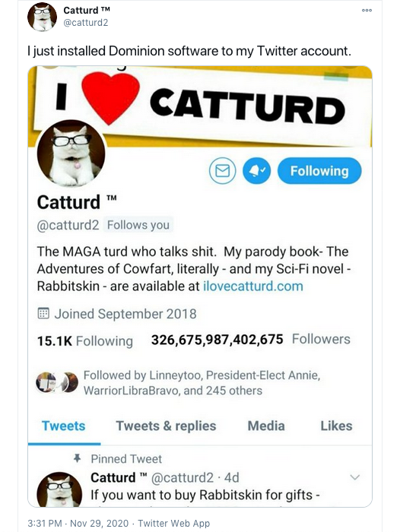Toggle the notification bell icon

pyautogui.click(x=257, y=171)
